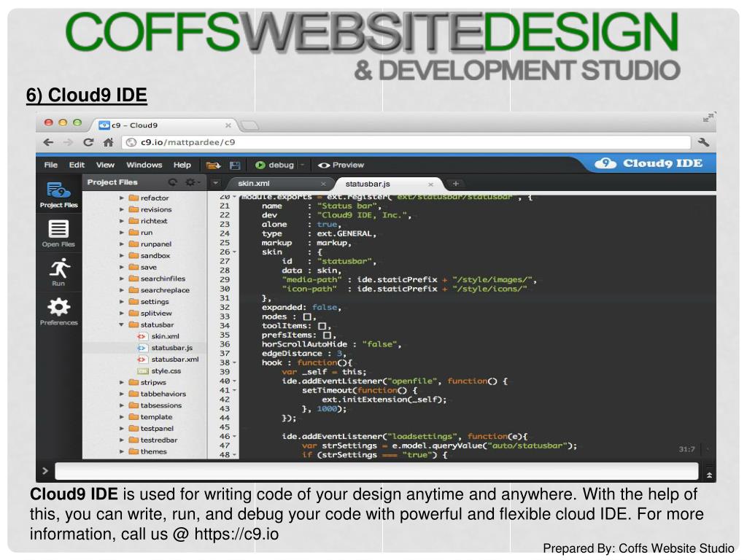Click the Cloud9 IDE logo
The height and width of the screenshot is (560, 747).
click(x=649, y=163)
